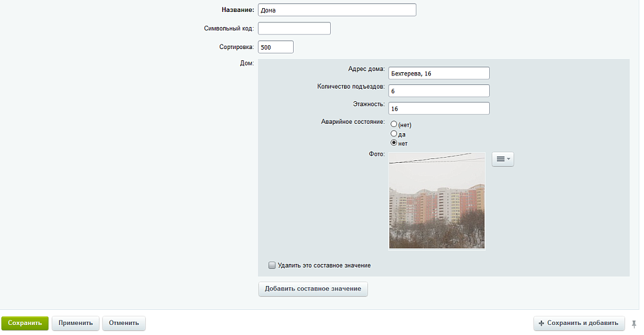Click the "Применить" button
The image size is (644, 335).
pos(75,323)
